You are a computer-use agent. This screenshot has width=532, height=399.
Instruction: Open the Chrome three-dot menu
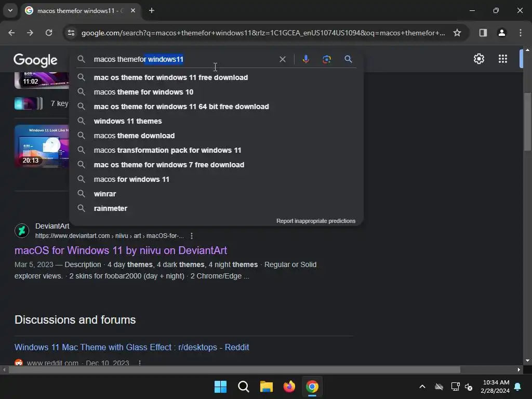(520, 33)
